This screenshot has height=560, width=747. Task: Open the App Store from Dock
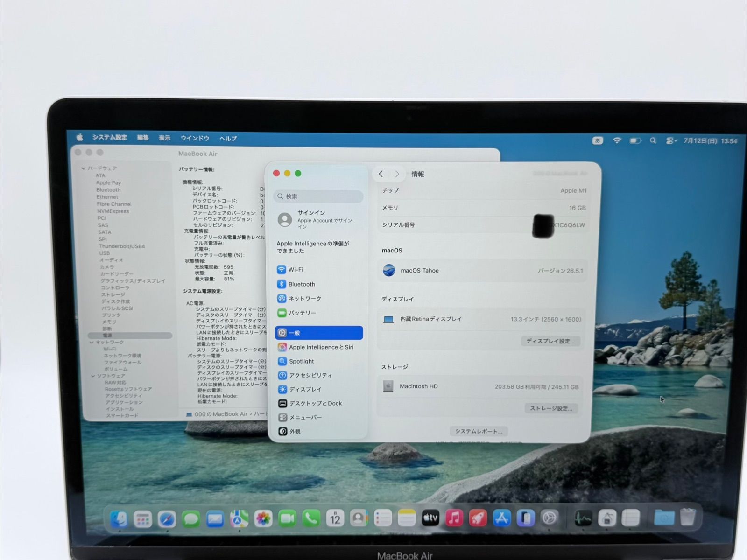pyautogui.click(x=502, y=518)
